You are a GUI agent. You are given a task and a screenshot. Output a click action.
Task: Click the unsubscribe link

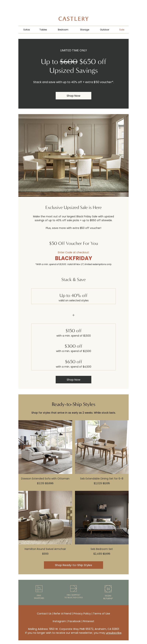click(113, 632)
